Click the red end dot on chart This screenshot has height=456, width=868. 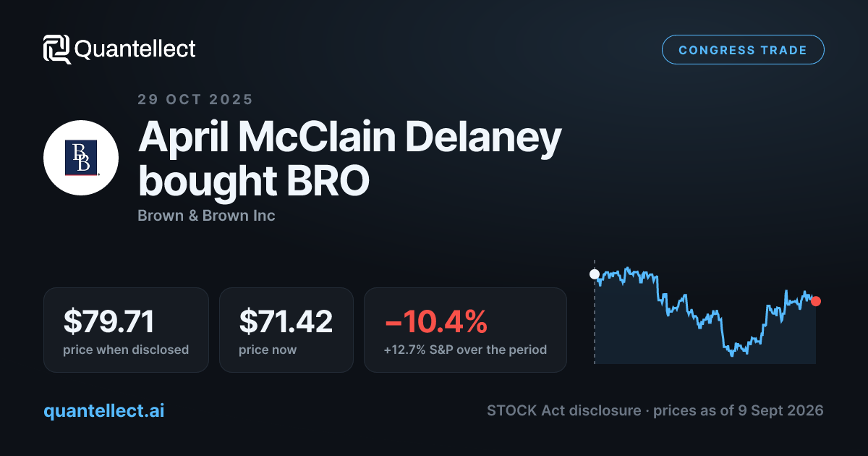(x=816, y=301)
